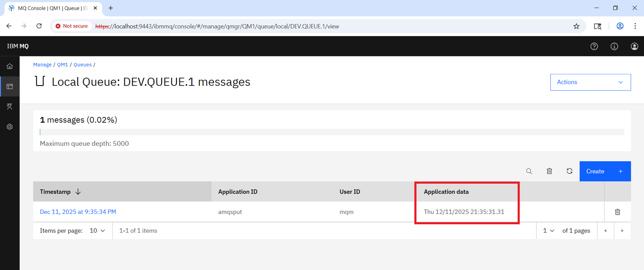Click the mqm user ID cell
This screenshot has height=270, width=644.
[x=347, y=212]
